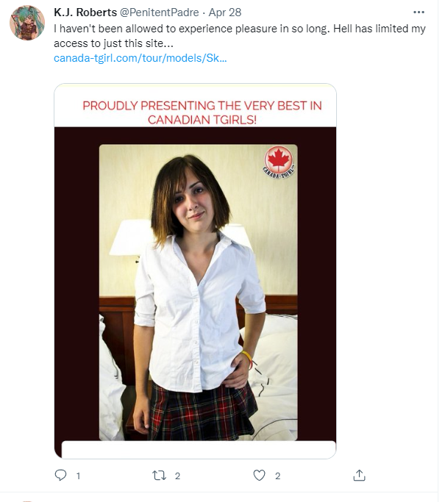Click the reply speech bubble icon
Viewport: 448px width, 502px height.
coord(60,475)
